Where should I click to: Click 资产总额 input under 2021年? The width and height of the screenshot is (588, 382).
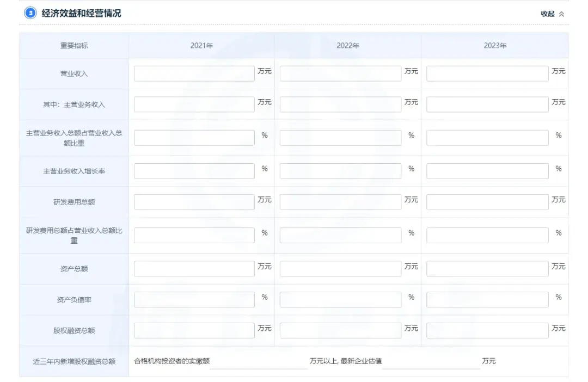coord(194,269)
